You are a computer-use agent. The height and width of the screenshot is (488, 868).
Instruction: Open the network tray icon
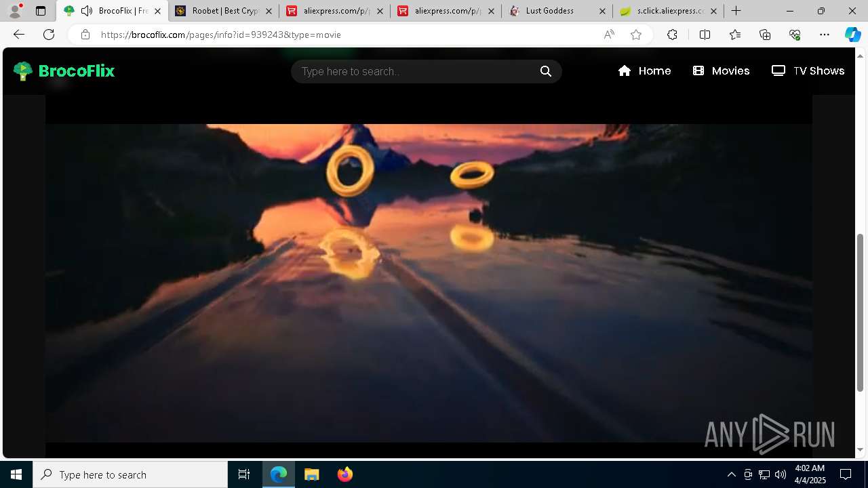tap(764, 474)
